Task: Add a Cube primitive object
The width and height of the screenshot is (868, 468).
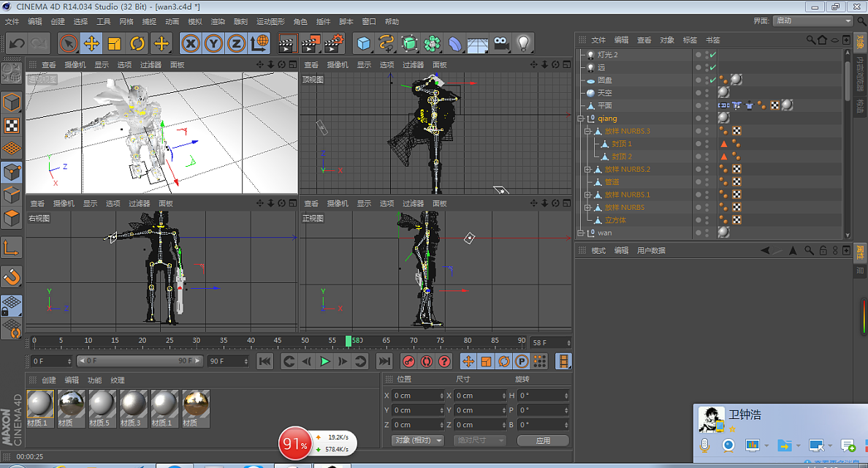Action: [364, 43]
